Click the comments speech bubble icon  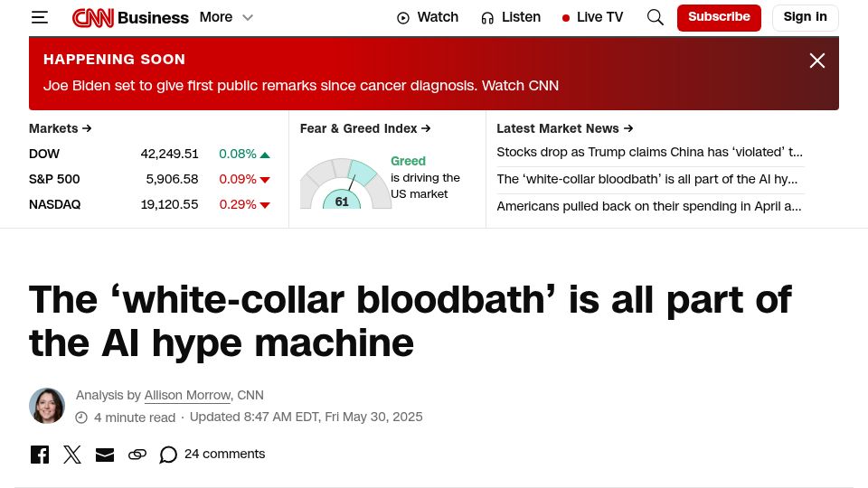pos(168,455)
